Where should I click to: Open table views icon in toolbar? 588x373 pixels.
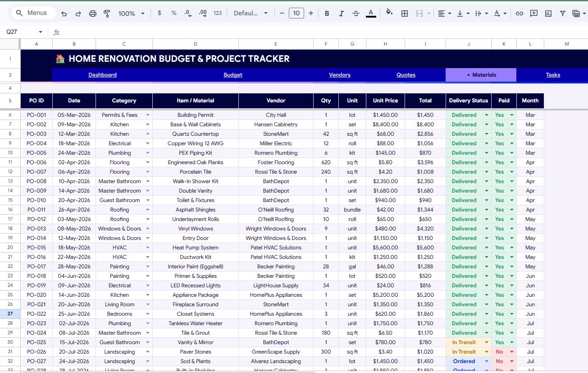(576, 14)
